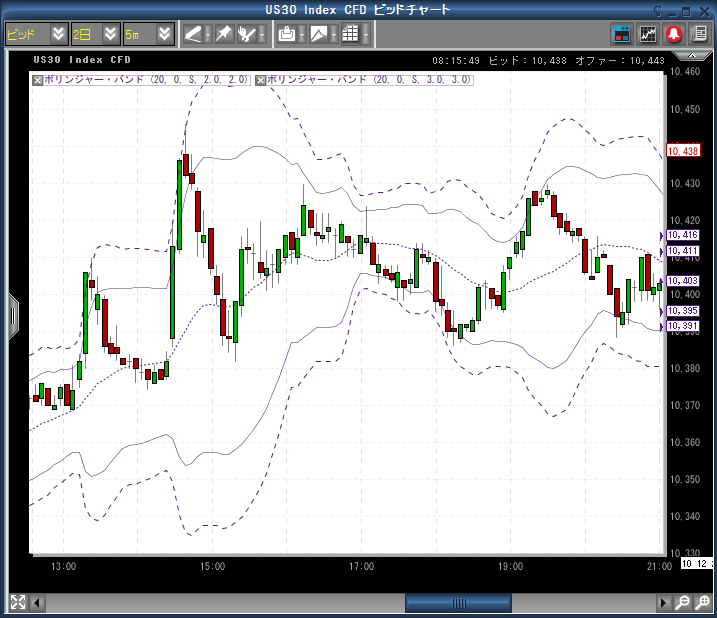717x618 pixels.
Task: Click the print chart icon
Action: click(x=287, y=34)
